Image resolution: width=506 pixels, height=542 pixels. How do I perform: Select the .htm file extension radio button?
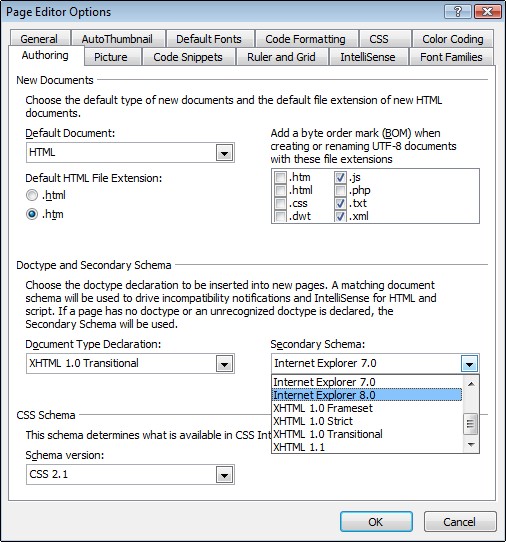point(32,214)
